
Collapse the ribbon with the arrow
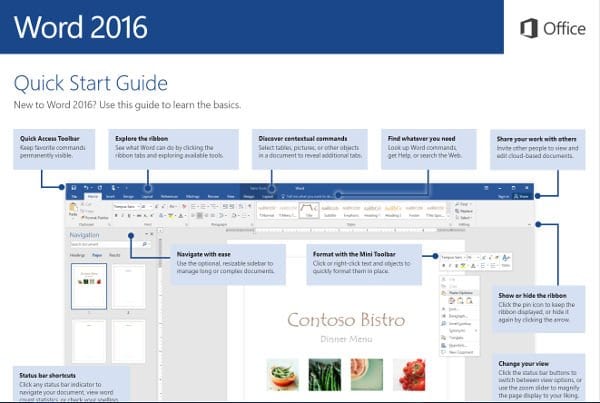click(x=530, y=224)
